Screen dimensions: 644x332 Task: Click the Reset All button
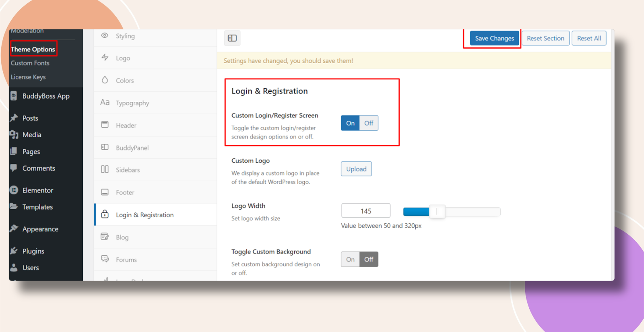[x=589, y=38]
